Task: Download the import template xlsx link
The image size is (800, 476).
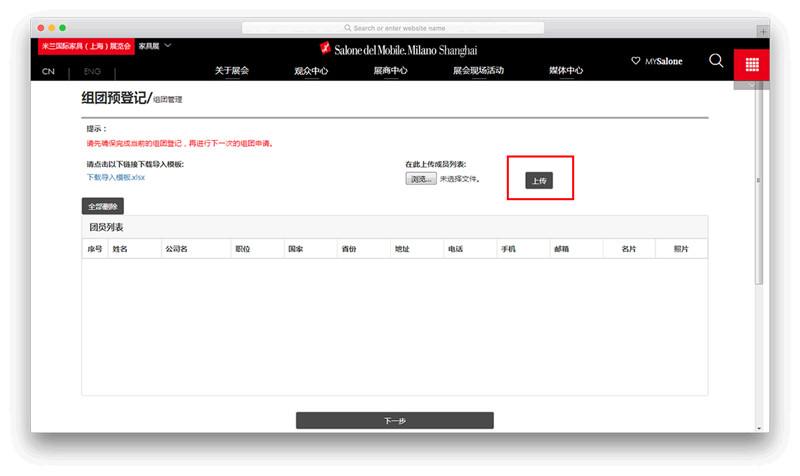Action: (x=116, y=178)
